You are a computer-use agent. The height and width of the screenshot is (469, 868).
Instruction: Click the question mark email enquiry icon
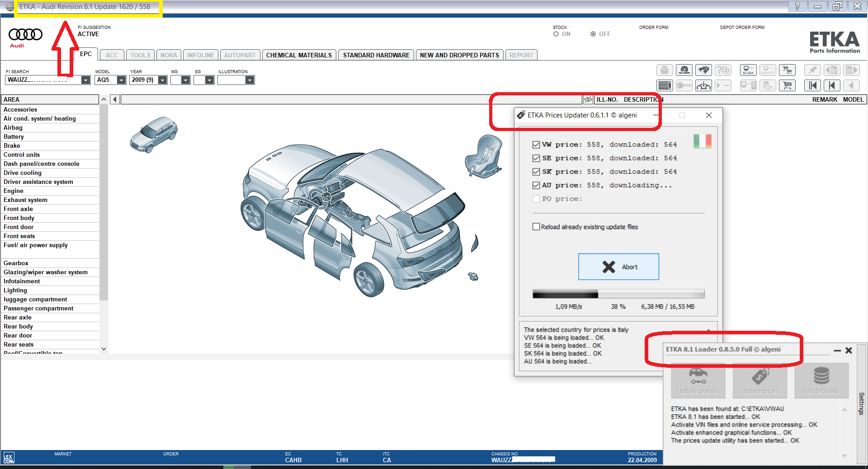click(x=723, y=70)
